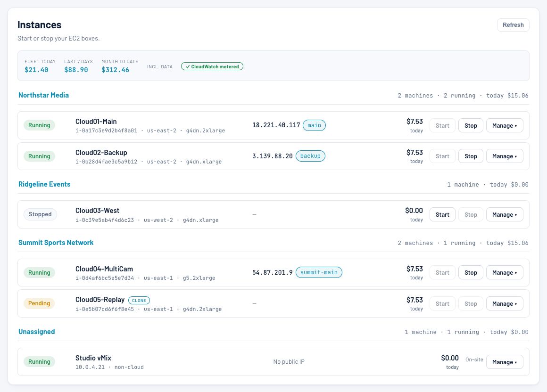The width and height of the screenshot is (547, 392).
Task: Open Manage menu for Cloud01-Main
Action: [x=505, y=125]
